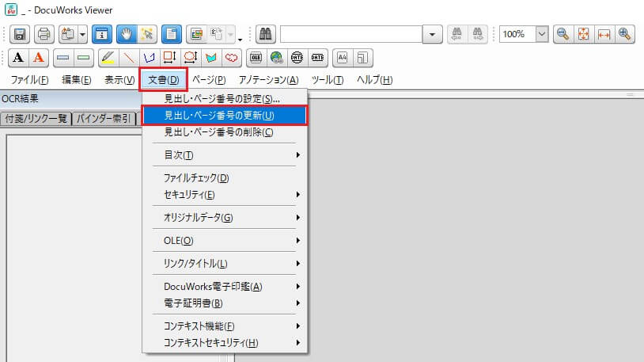Click the Save floppy disk icon
644x362 pixels.
(x=20, y=34)
